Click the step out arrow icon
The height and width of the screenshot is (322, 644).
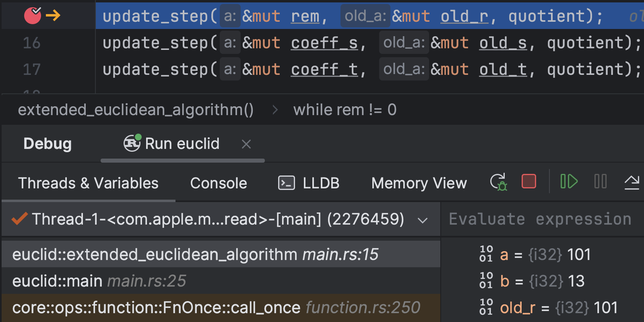point(632,182)
